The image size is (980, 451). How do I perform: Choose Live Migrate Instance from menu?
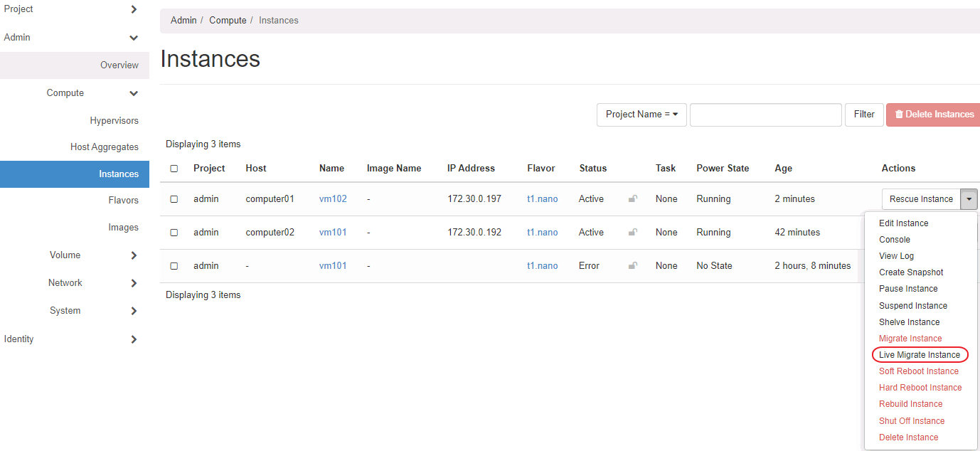[919, 355]
